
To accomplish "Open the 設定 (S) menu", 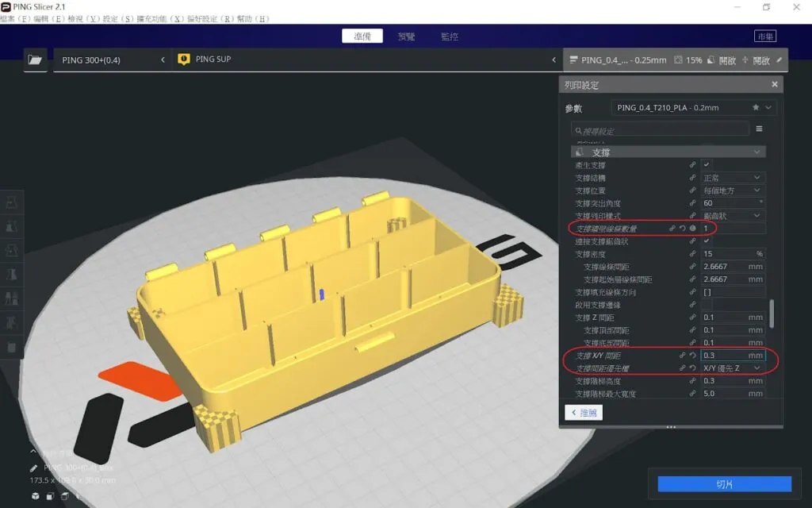I will 118,19.
